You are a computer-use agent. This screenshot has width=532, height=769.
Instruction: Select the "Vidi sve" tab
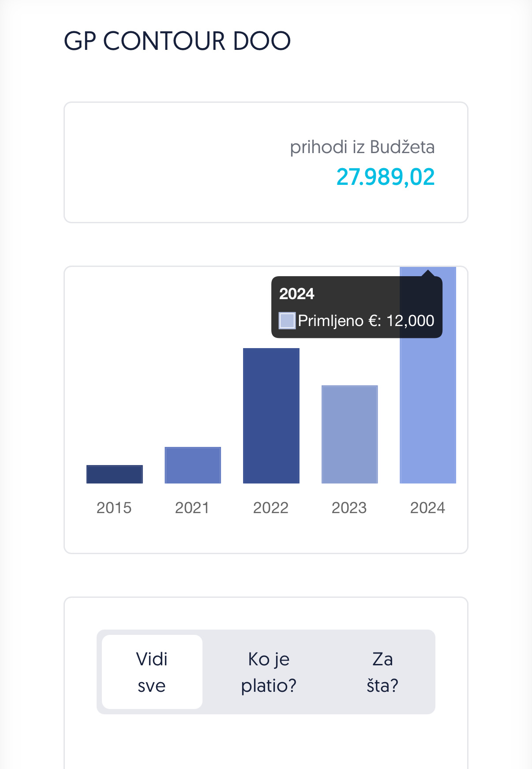[x=152, y=672]
